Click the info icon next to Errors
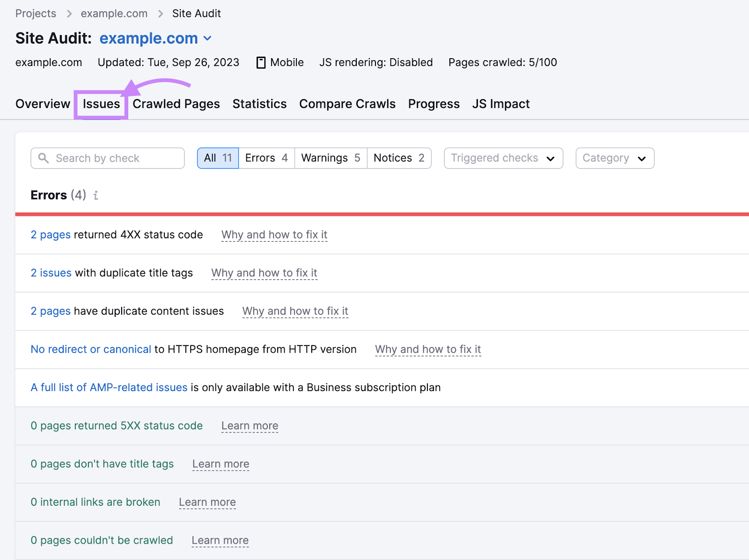749x560 pixels. pos(96,196)
